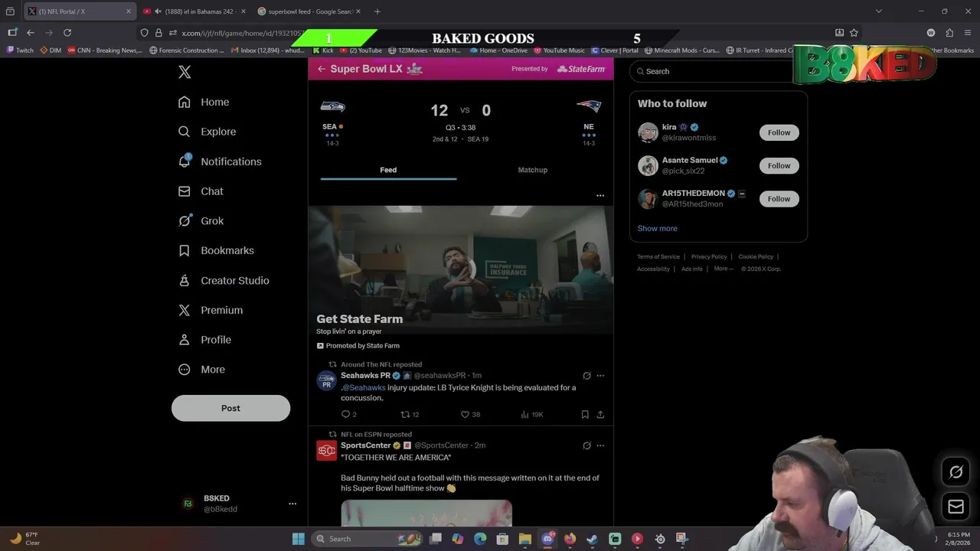Viewport: 980px width, 551px height.
Task: Bookmark the Seahawks PR post
Action: tap(585, 414)
